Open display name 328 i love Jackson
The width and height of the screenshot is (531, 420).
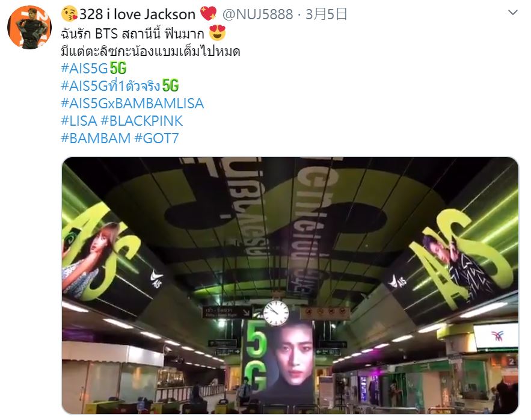[138, 14]
